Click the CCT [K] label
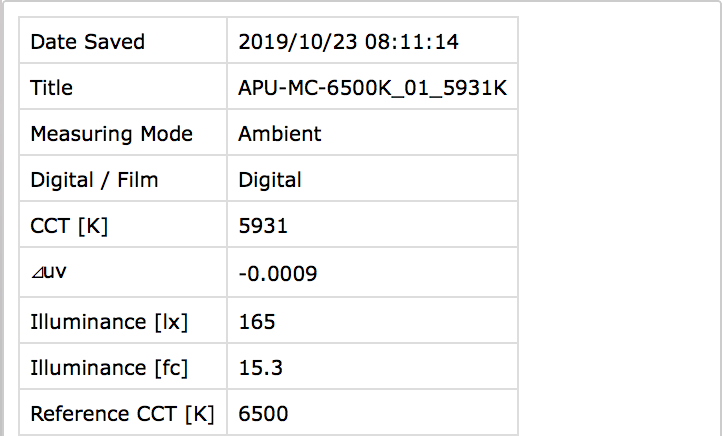This screenshot has height=436, width=722. [69, 226]
